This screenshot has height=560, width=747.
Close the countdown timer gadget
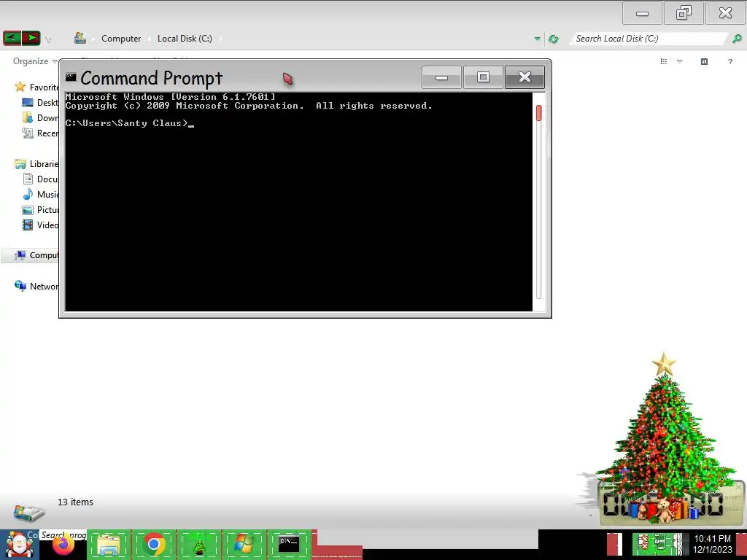pos(738,486)
